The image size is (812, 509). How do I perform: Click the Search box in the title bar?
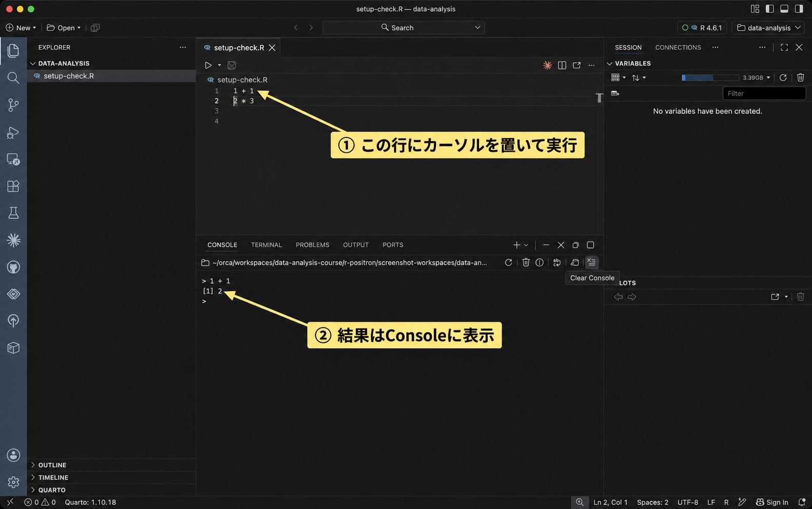(404, 28)
